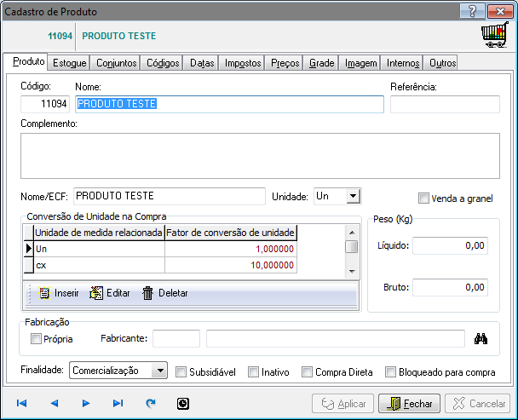Viewport: 518px width, 420px height.
Task: Click the refresh record icon
Action: pos(151,403)
